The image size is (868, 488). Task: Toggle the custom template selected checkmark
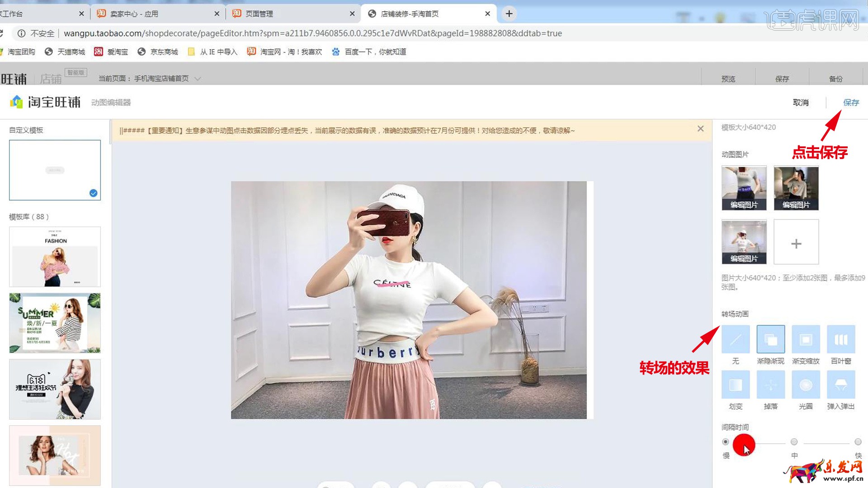tap(93, 193)
